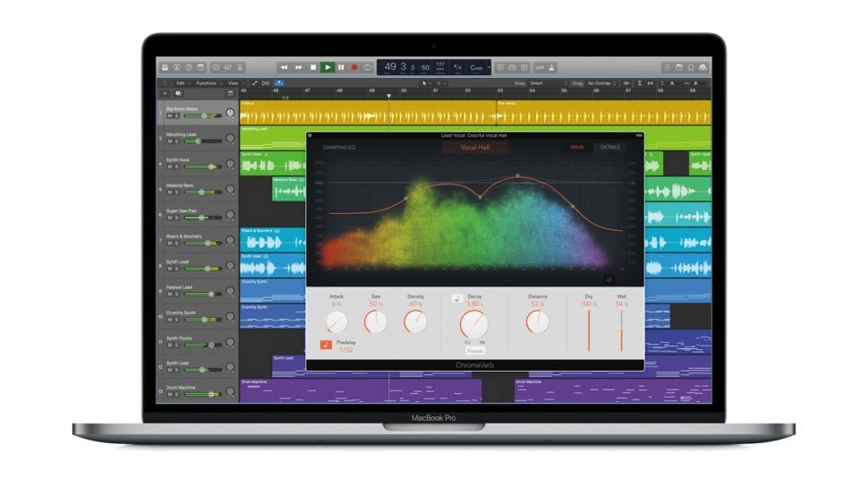868x488 pixels.
Task: Show Global Tracks using header icon
Action: coord(230,94)
